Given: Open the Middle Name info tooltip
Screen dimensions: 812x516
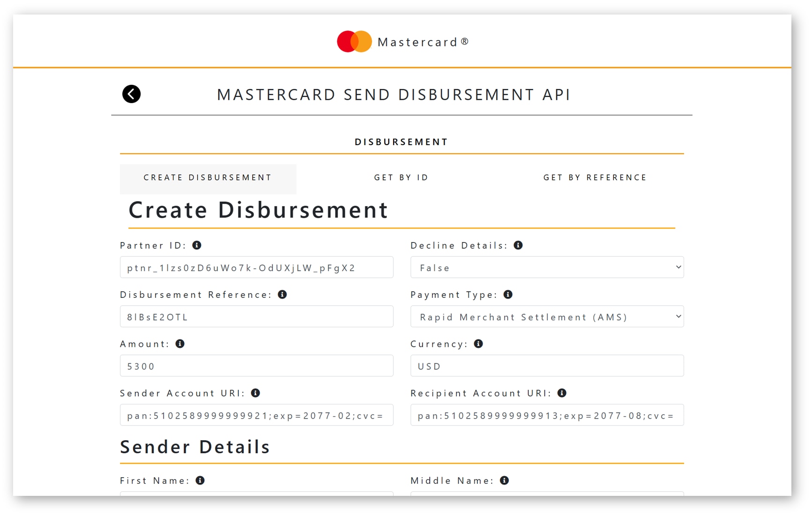Looking at the screenshot, I should click(505, 480).
